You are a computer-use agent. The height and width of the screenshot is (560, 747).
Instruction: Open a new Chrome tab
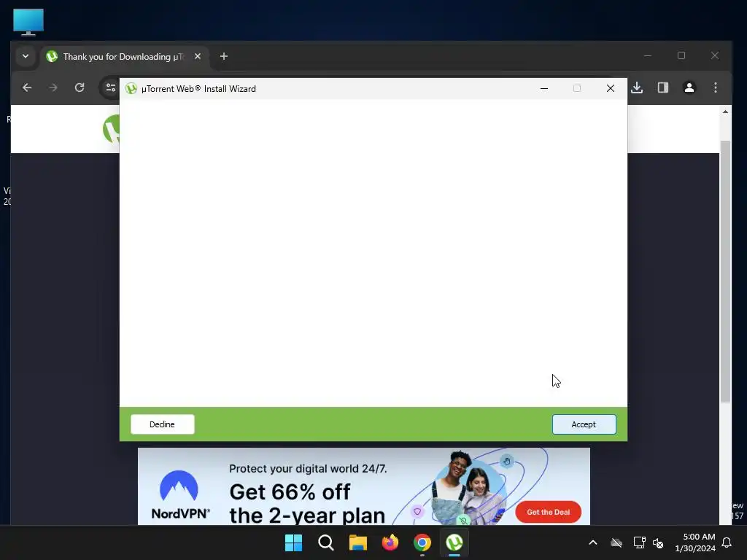(x=224, y=56)
